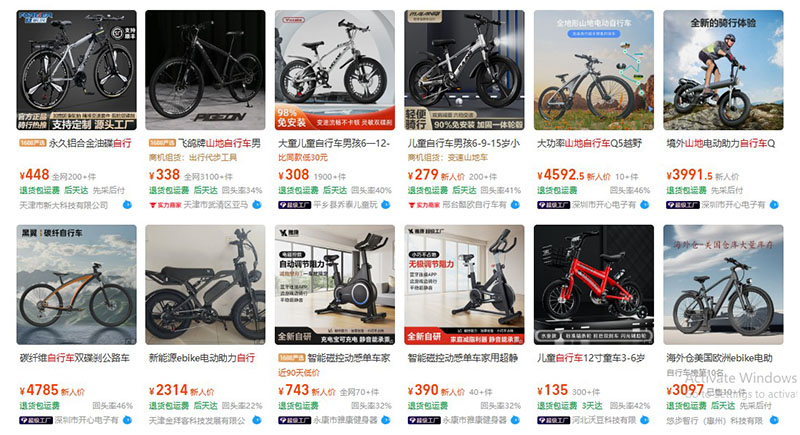Image resolution: width=800 pixels, height=435 pixels.
Task: Open the 黑翼 碳纤自行车 road bike image
Action: (77, 285)
